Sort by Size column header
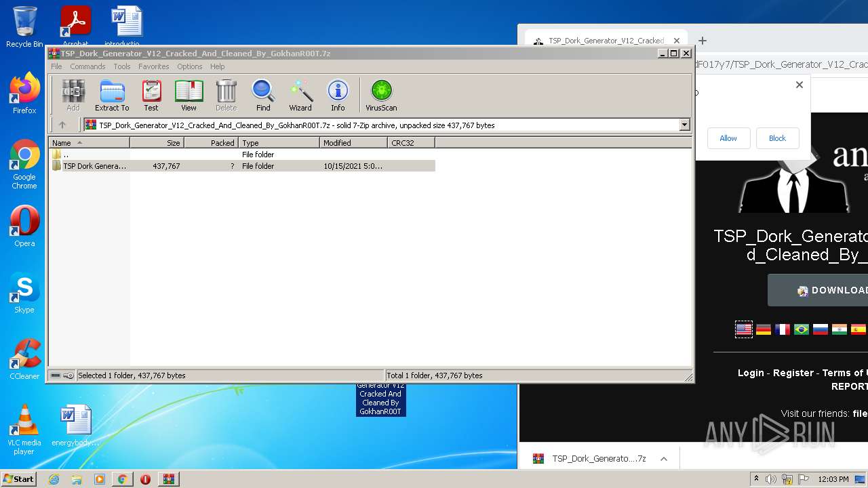868x488 pixels. point(157,143)
